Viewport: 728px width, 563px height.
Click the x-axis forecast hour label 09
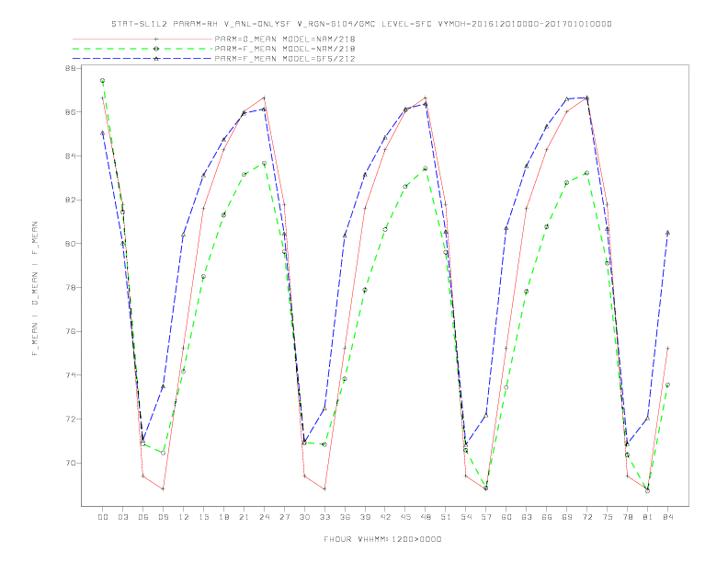163,517
